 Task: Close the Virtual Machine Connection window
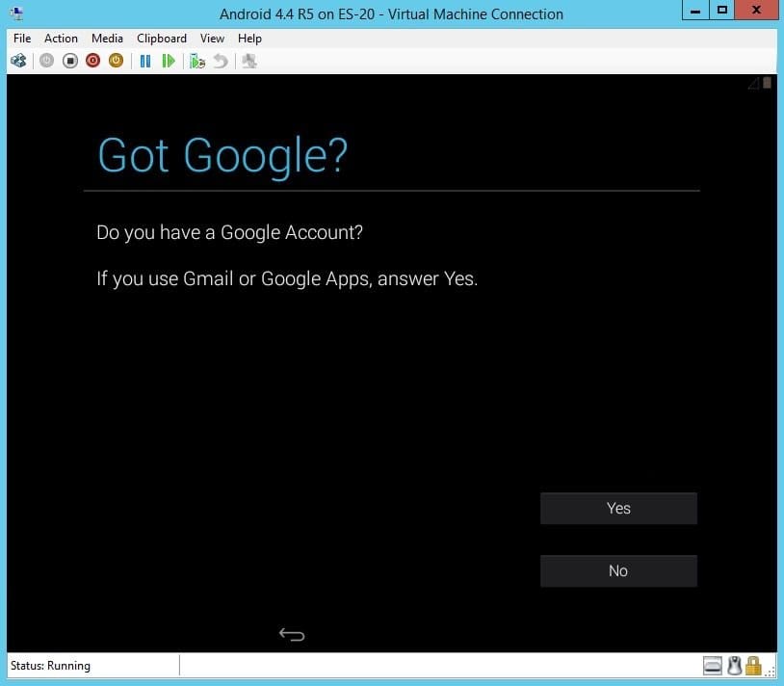(x=756, y=10)
